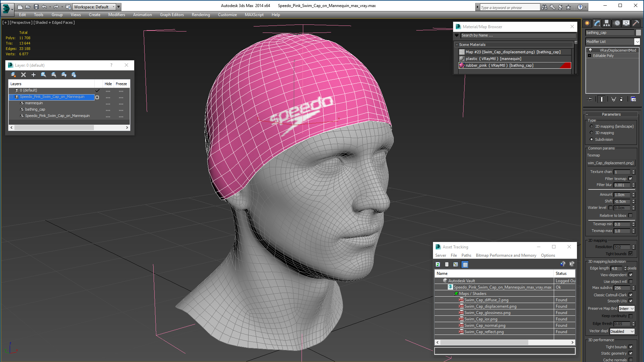
Task: Toggle Use object mtl checkbox
Action: click(x=631, y=282)
